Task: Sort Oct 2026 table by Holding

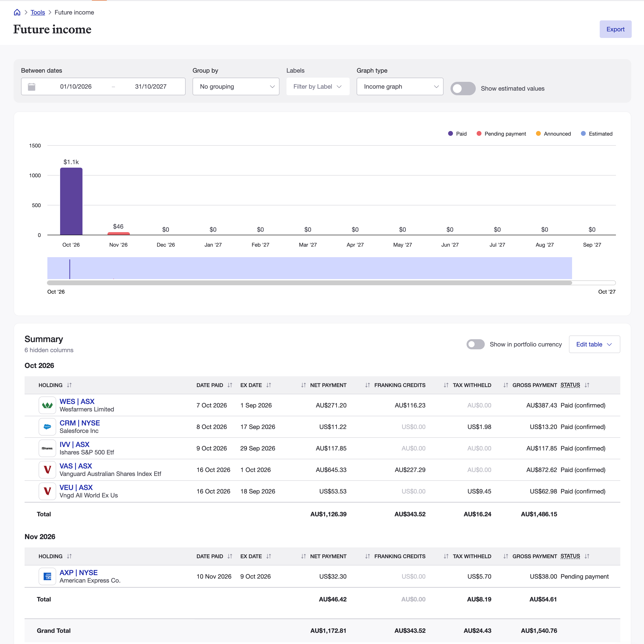Action: point(69,385)
